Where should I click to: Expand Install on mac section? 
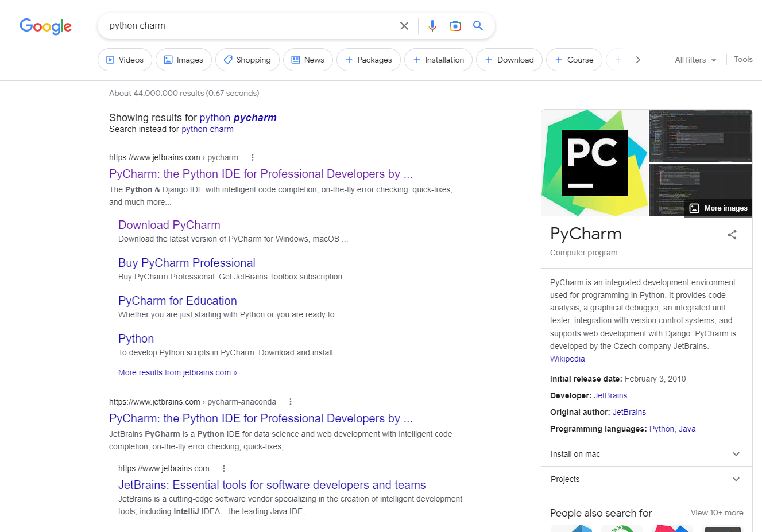tap(647, 454)
